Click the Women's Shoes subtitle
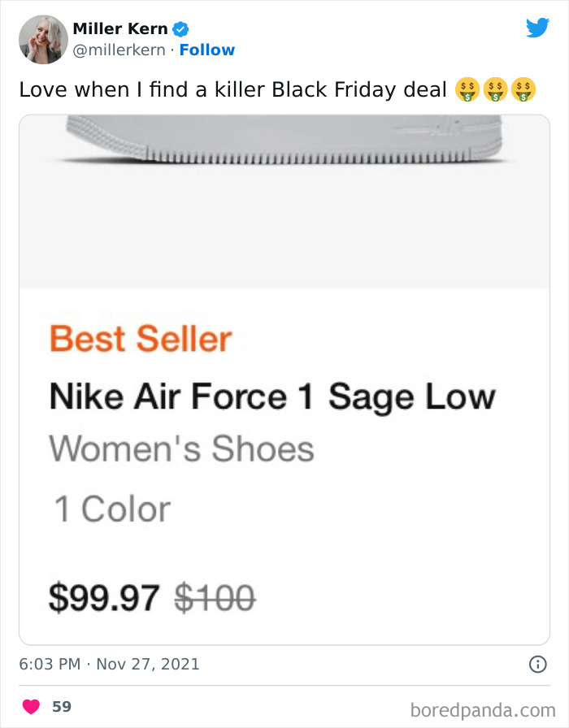569x728 pixels. point(181,448)
